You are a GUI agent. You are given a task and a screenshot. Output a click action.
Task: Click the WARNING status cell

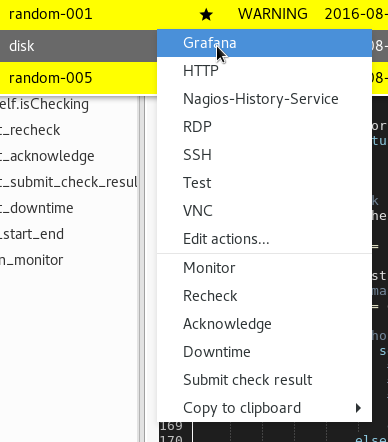pyautogui.click(x=273, y=14)
